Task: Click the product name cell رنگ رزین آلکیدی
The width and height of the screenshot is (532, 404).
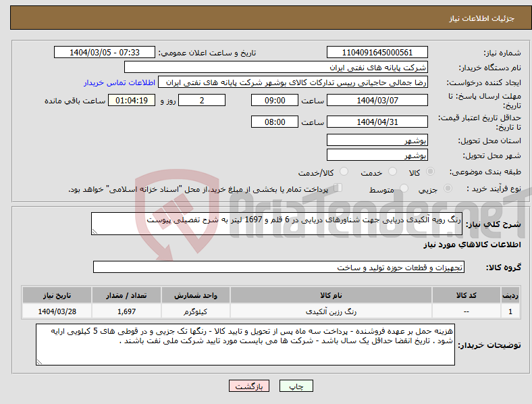Action: [331, 311]
